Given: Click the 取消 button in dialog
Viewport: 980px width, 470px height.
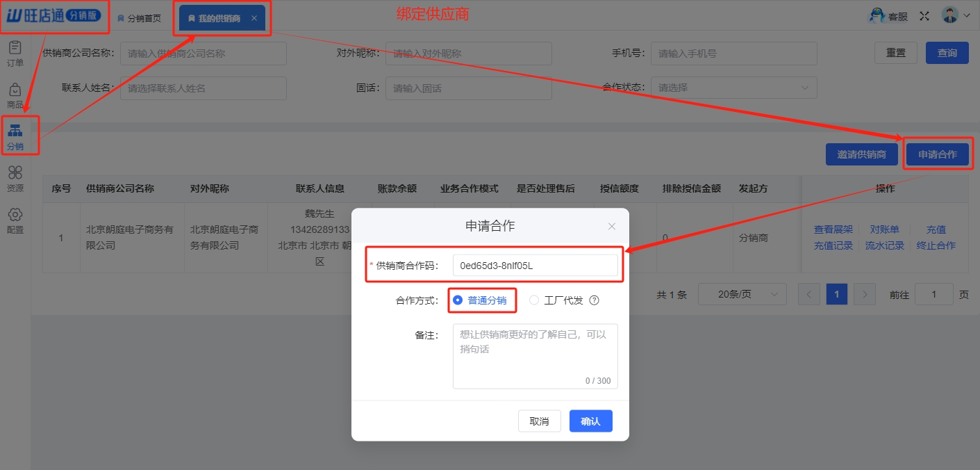Looking at the screenshot, I should click(539, 421).
